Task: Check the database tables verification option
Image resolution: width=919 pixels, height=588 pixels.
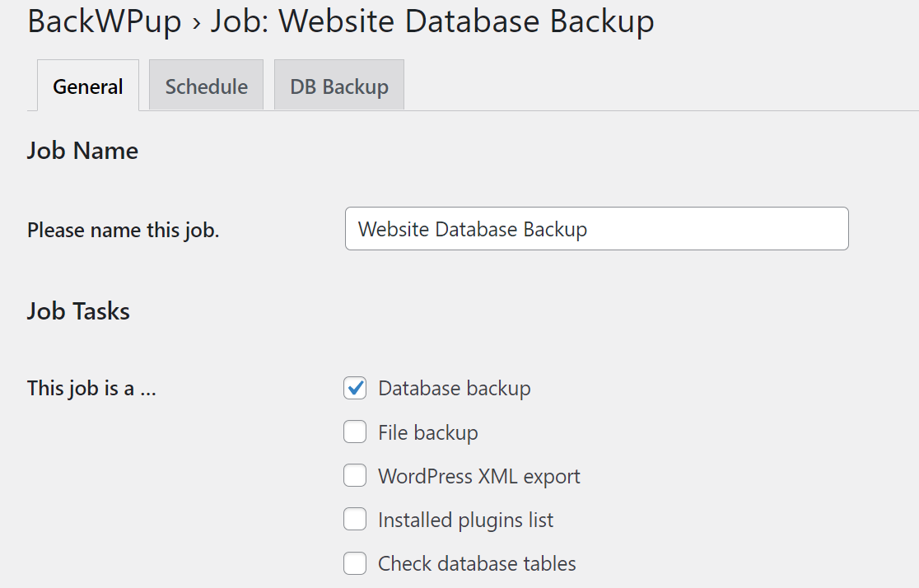Action: point(354,563)
